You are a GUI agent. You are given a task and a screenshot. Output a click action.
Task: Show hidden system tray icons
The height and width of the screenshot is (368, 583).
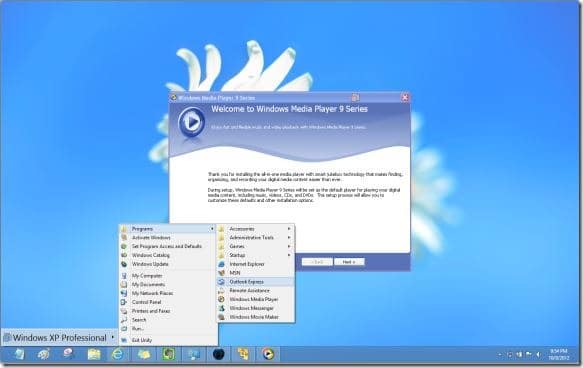click(499, 355)
